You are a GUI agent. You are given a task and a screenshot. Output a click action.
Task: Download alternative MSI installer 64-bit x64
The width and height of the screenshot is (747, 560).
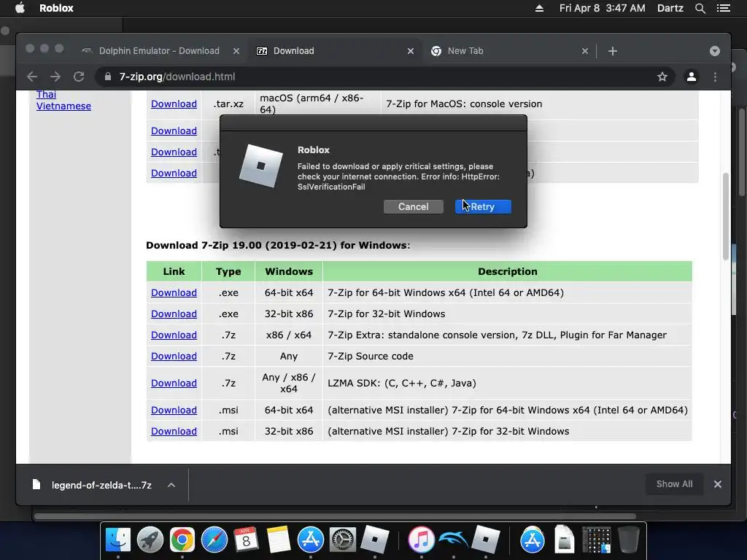tap(174, 410)
